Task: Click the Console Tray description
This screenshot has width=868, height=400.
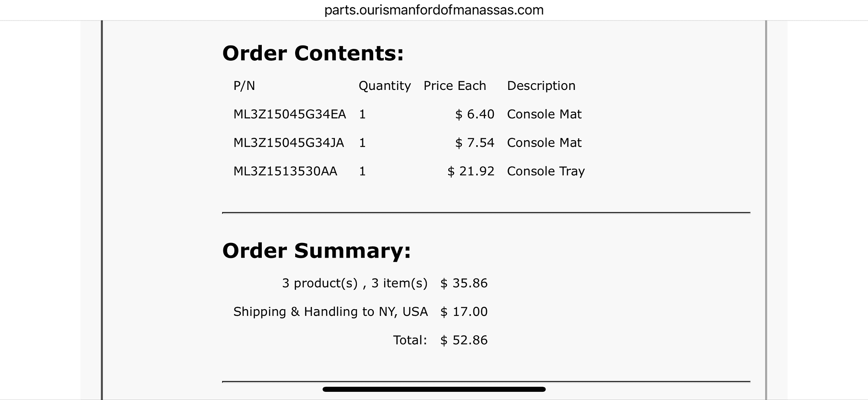Action: (x=545, y=171)
